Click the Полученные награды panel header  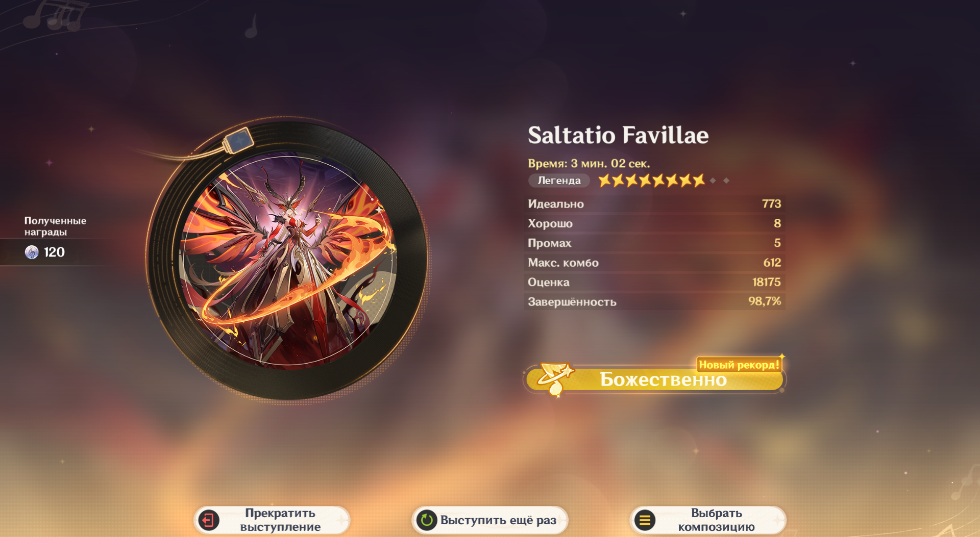[x=55, y=226]
